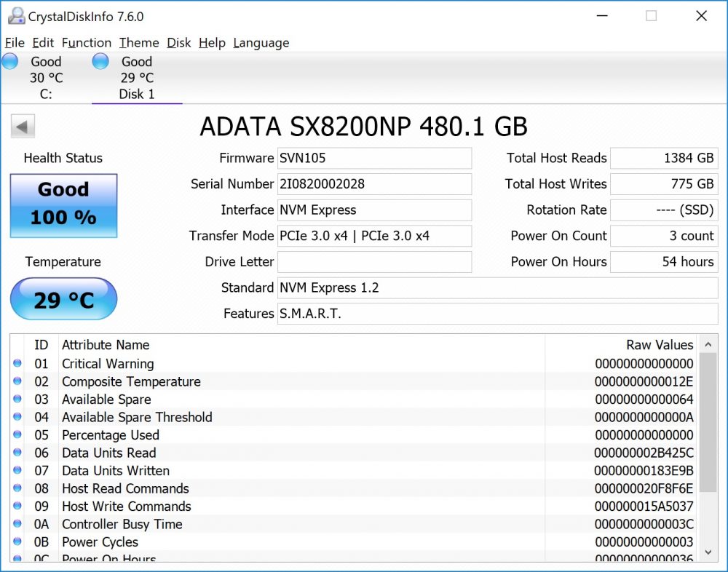The image size is (728, 572).
Task: Select the Percentage Used row
Action: coord(353,435)
